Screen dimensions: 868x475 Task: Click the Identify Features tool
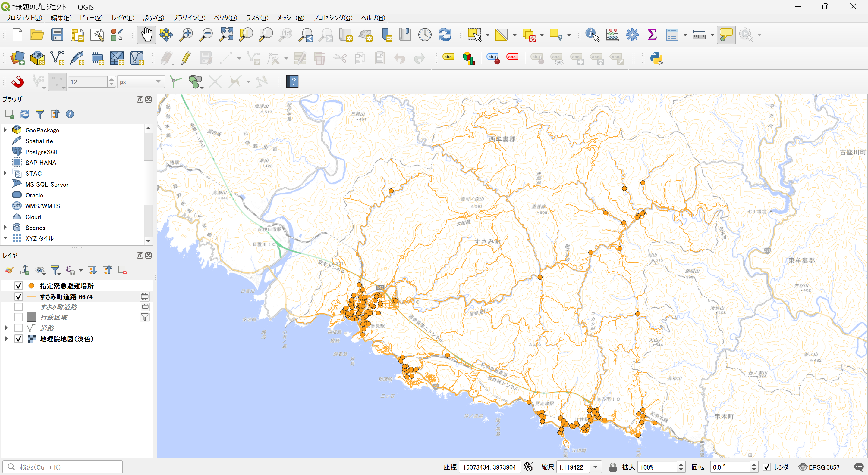pos(592,35)
